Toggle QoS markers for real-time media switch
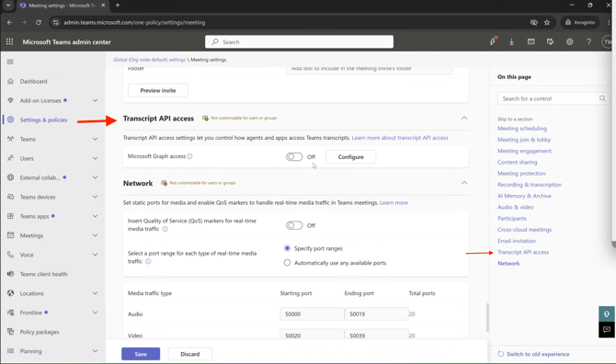 click(294, 225)
